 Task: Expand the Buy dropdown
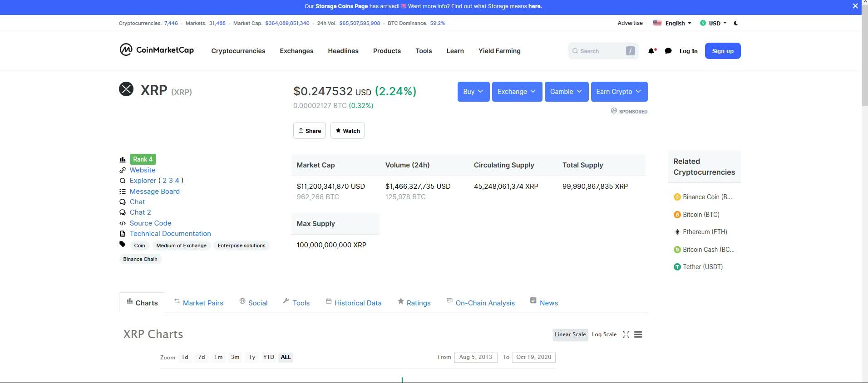click(x=473, y=92)
